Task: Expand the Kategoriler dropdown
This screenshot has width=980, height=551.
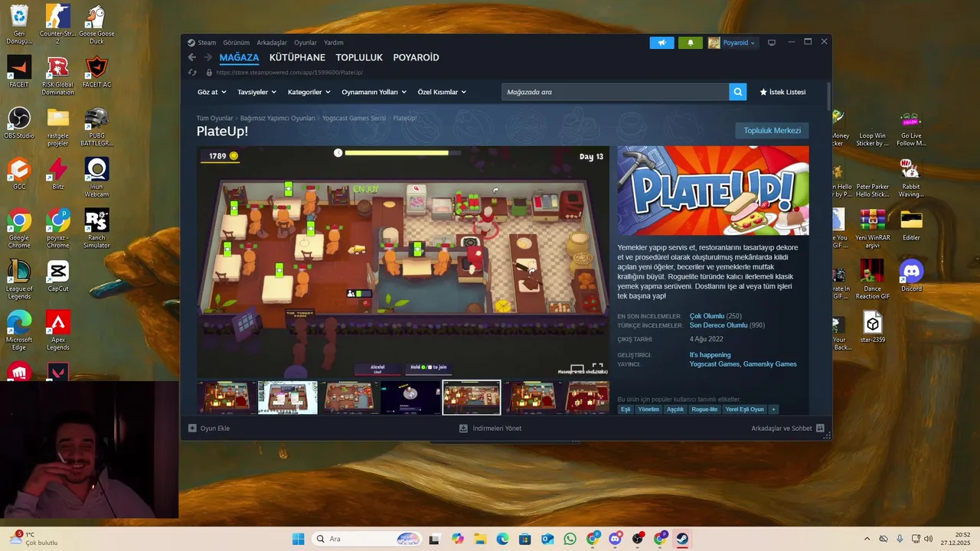Action: pyautogui.click(x=309, y=92)
